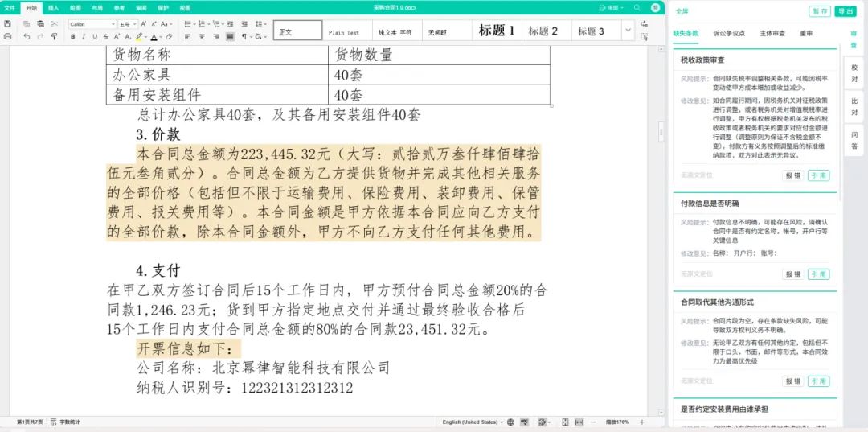Click the 导出 button

coord(845,11)
